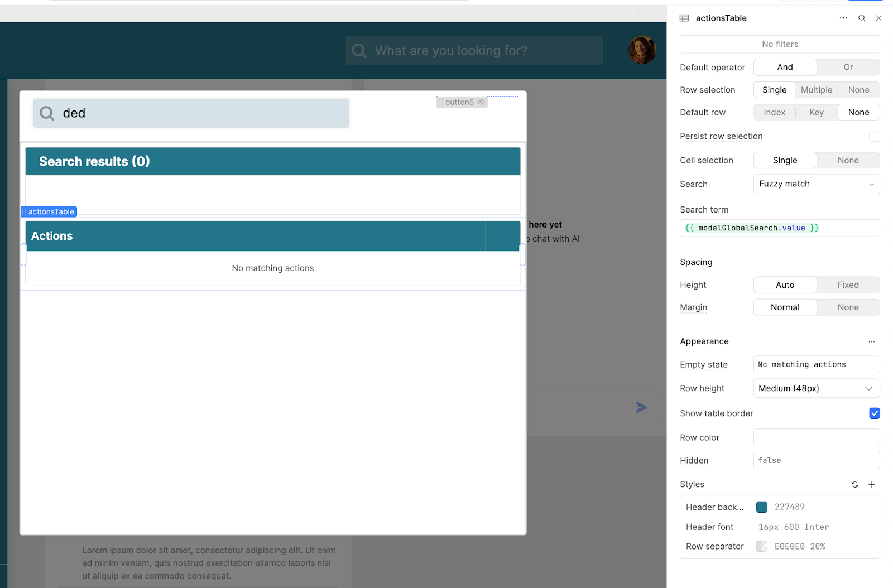This screenshot has width=893, height=588.
Task: Set Default operator to Or
Action: tap(848, 67)
